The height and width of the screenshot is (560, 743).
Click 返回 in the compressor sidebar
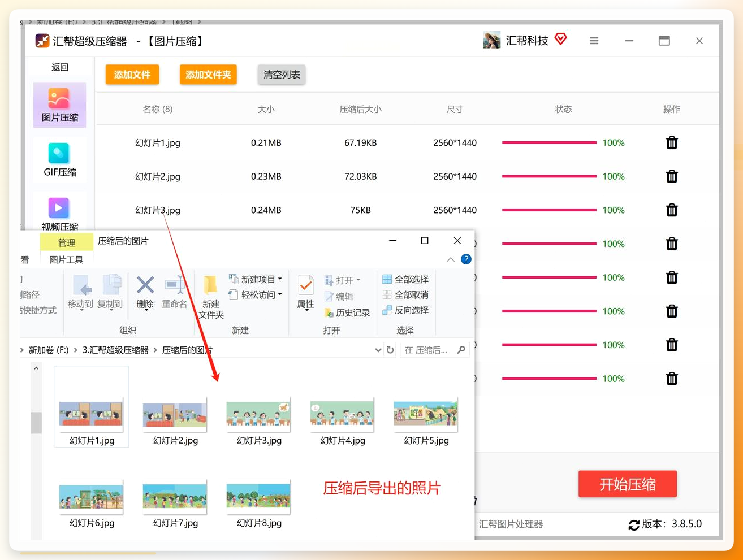(x=59, y=67)
